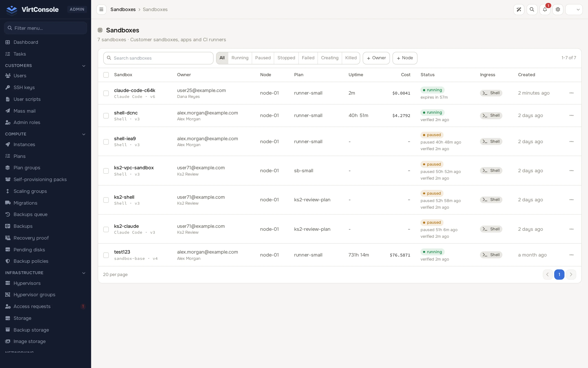Screen dimensions: 588x368
Task: Click Sandboxes breadcrumb parent link
Action: coord(123,10)
